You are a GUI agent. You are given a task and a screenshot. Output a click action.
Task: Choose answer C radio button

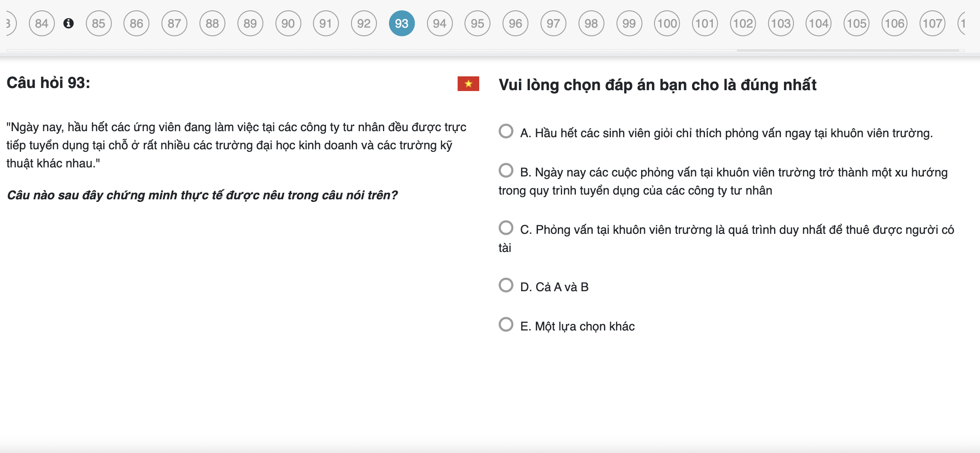(x=506, y=228)
